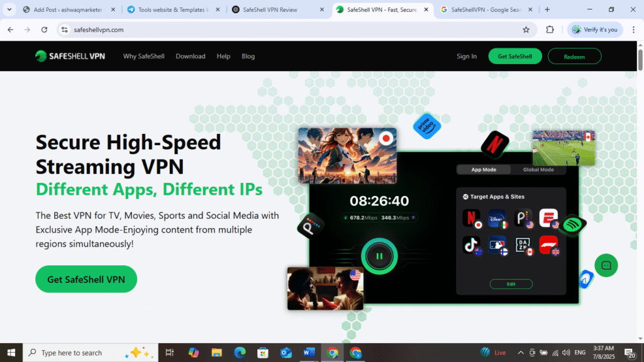Open the Why SafeShell menu
This screenshot has width=644, height=362.
143,56
